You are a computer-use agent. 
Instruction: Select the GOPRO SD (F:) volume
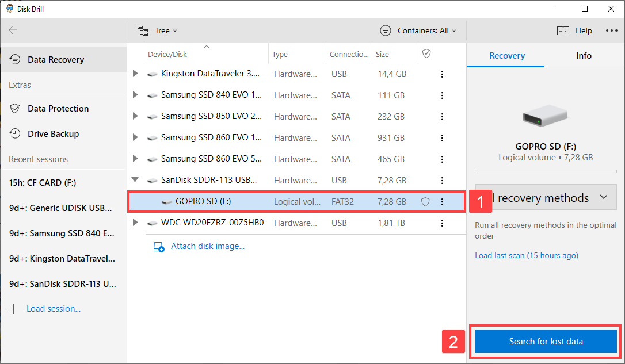[x=296, y=201]
